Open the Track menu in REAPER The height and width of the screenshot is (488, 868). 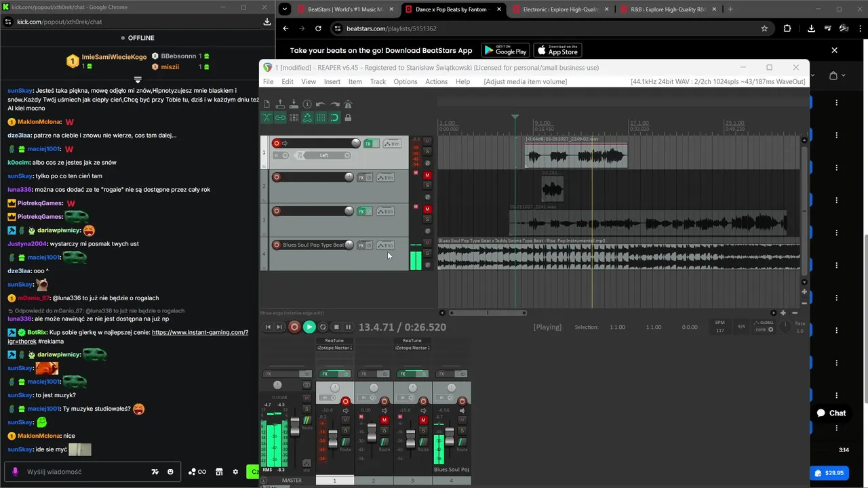[x=378, y=81]
